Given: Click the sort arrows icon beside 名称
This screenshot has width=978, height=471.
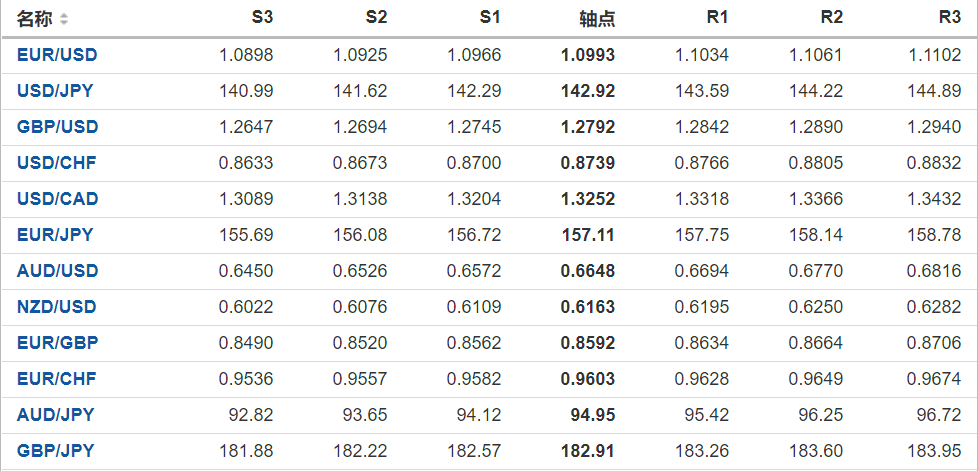Looking at the screenshot, I should [x=65, y=19].
